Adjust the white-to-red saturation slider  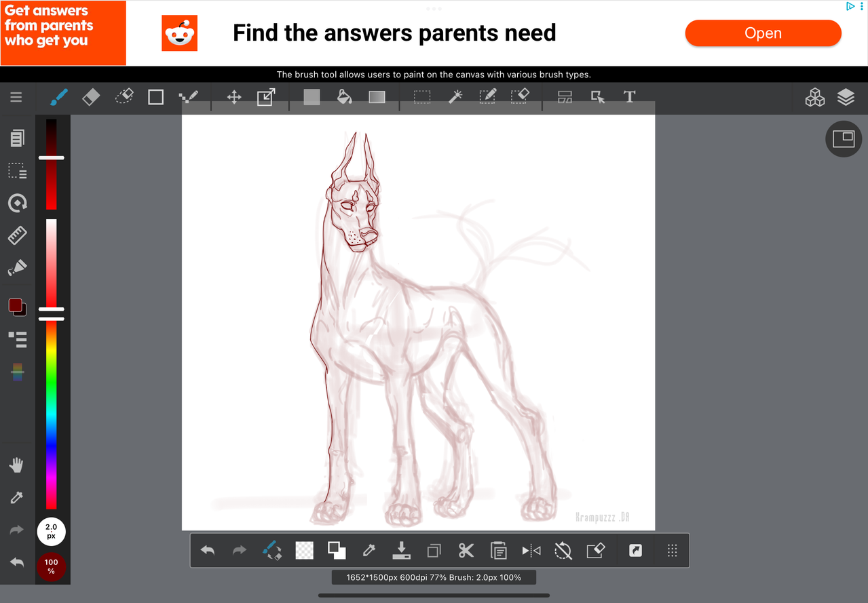(x=52, y=263)
